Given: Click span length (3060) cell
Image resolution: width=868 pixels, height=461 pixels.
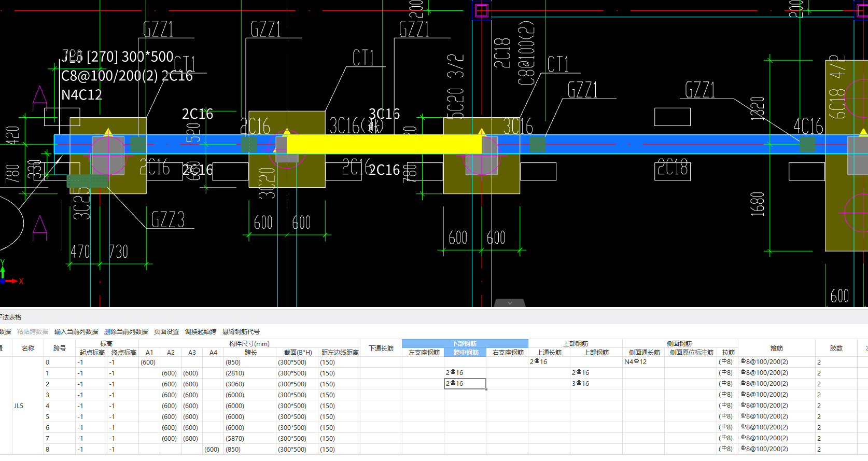Looking at the screenshot, I should 250,384.
